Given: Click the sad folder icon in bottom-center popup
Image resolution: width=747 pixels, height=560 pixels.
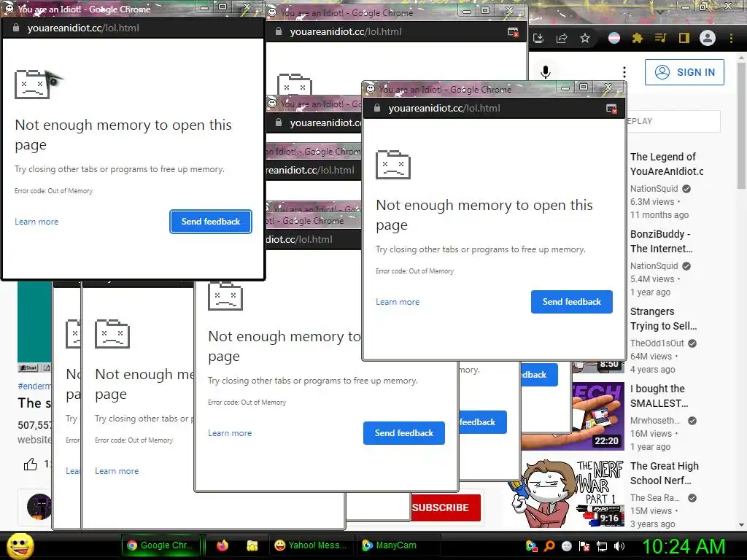Looking at the screenshot, I should (x=225, y=296).
